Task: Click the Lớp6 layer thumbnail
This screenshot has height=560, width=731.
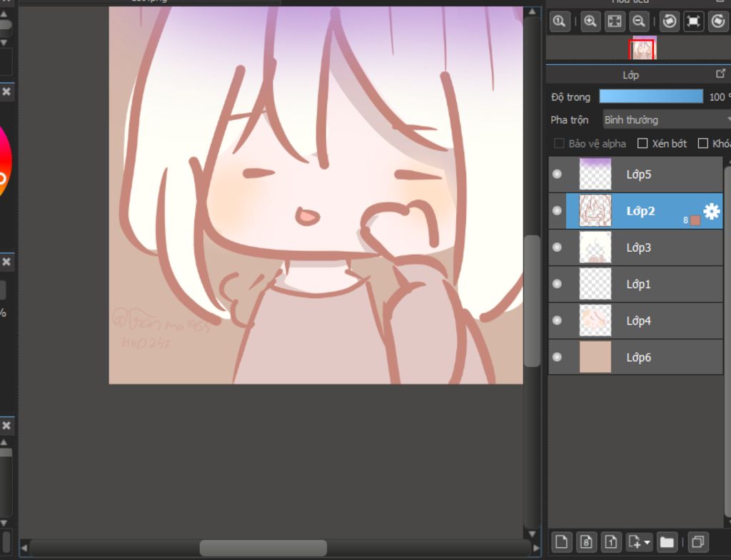Action: click(x=595, y=357)
